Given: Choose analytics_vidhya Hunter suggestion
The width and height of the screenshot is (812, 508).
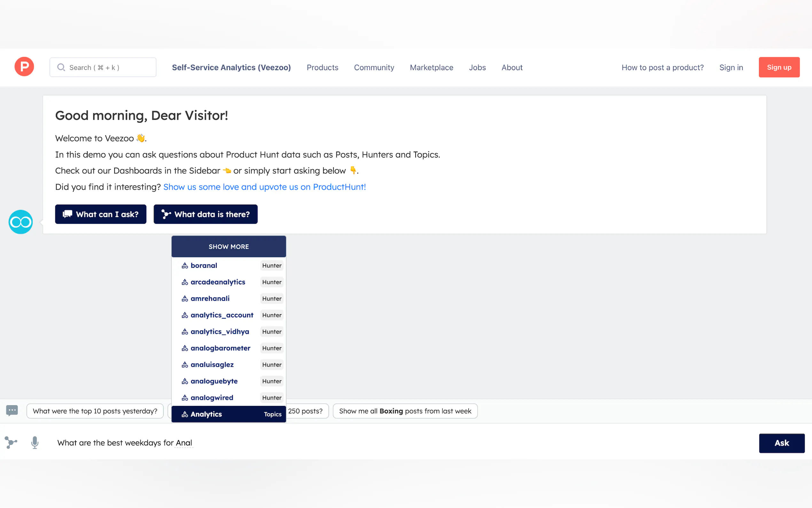Looking at the screenshot, I should coord(220,332).
